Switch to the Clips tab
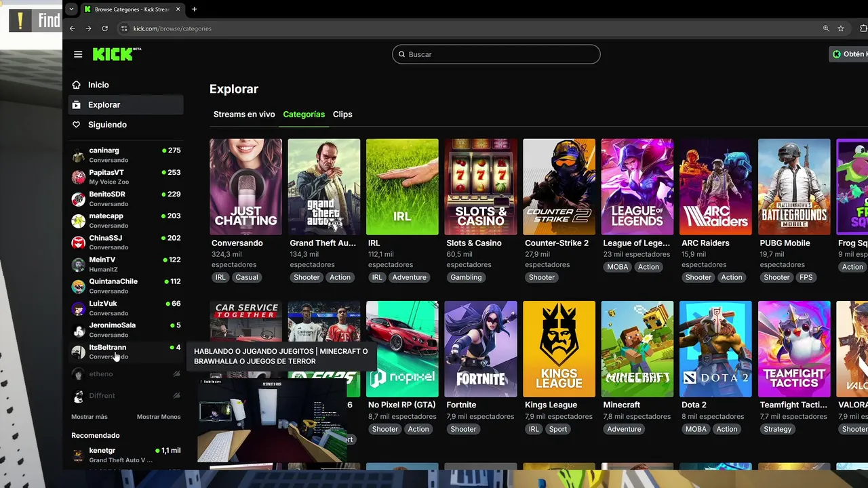 [342, 114]
